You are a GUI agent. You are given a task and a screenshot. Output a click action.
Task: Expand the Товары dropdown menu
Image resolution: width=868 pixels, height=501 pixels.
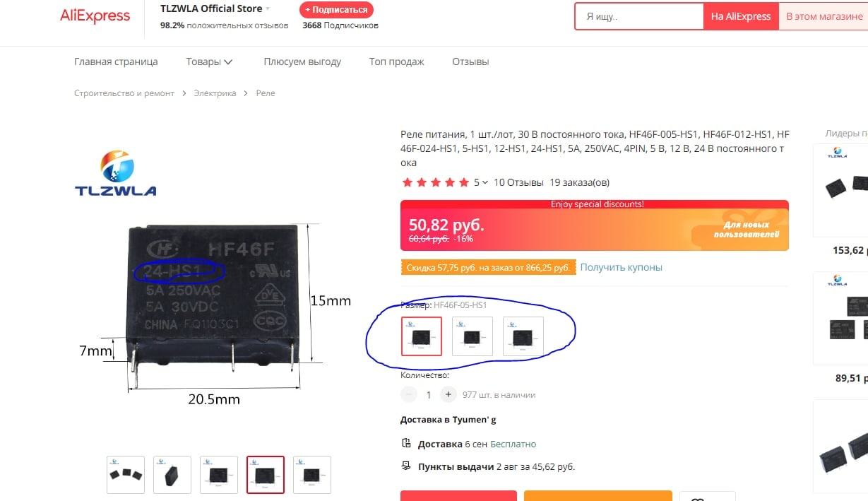pos(209,61)
